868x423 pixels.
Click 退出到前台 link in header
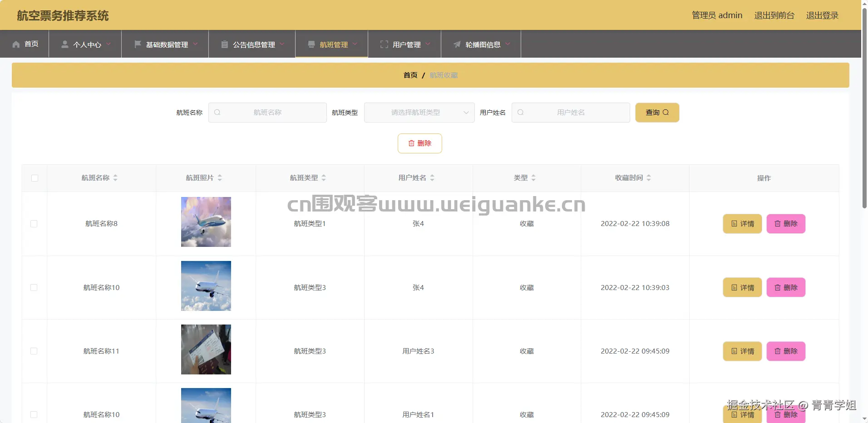tap(774, 15)
